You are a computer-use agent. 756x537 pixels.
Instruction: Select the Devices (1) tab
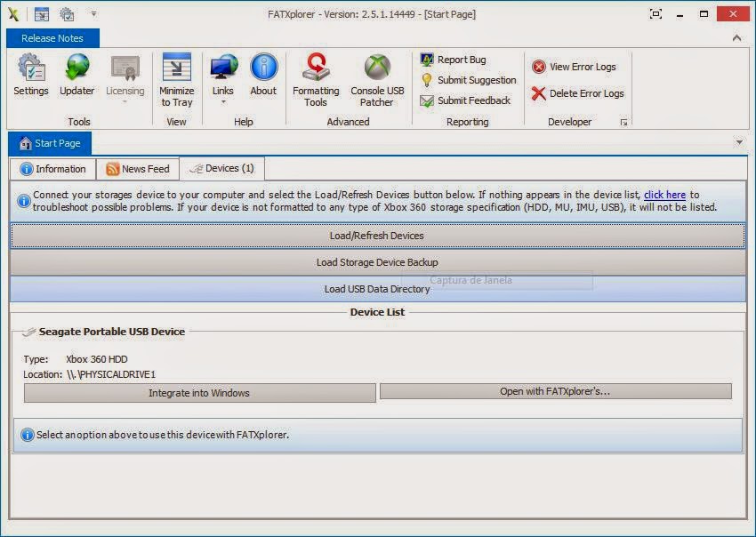[x=221, y=168]
